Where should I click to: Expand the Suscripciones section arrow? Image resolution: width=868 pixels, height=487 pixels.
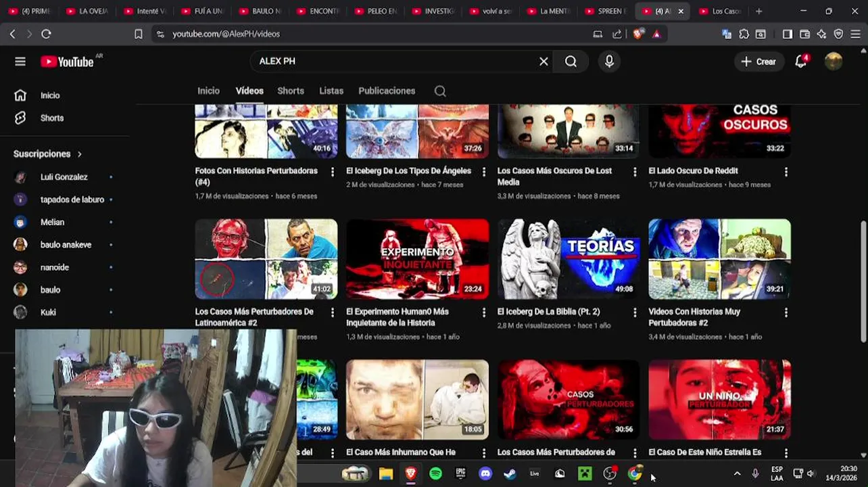[x=80, y=154]
